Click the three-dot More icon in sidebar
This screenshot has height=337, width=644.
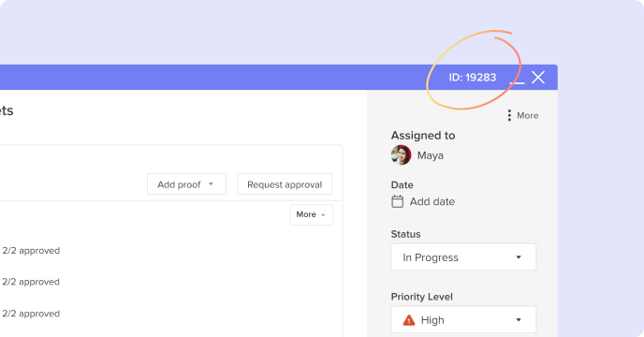click(x=509, y=115)
